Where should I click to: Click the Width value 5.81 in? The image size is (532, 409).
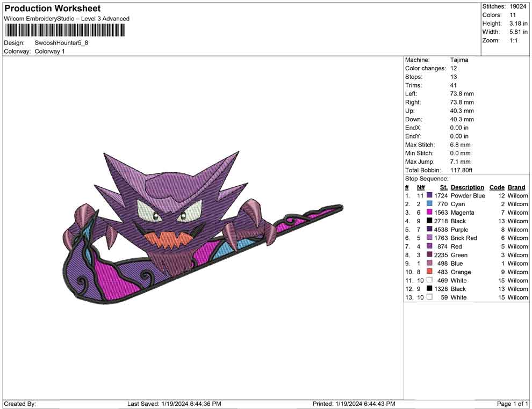tap(519, 32)
